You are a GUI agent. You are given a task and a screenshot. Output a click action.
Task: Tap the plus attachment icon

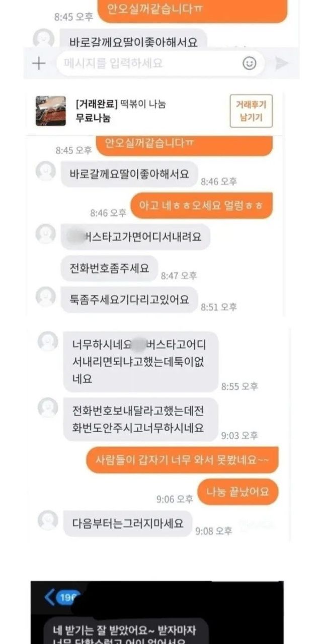point(39,63)
